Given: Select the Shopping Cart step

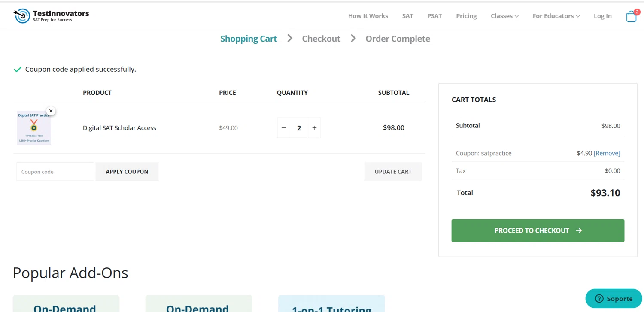Looking at the screenshot, I should [x=249, y=39].
